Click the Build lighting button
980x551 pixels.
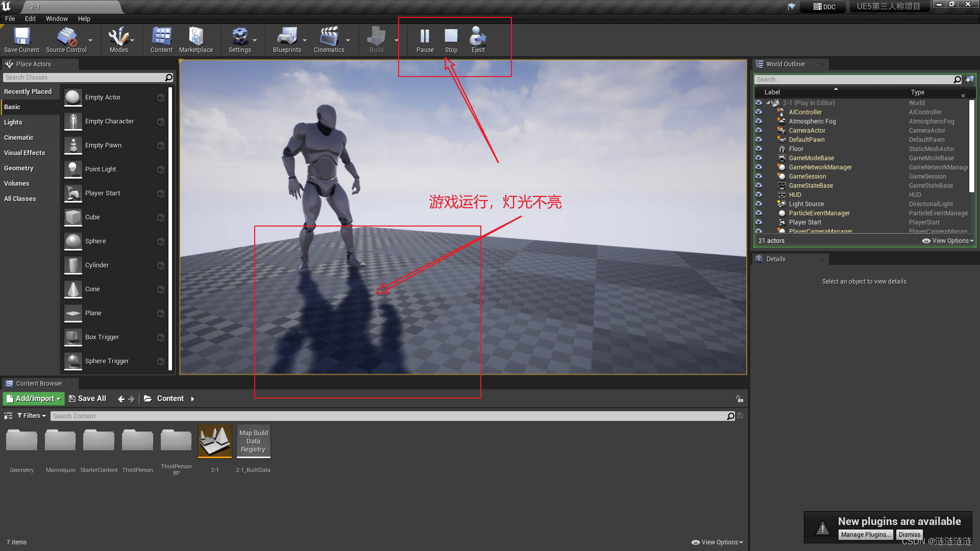(x=376, y=40)
